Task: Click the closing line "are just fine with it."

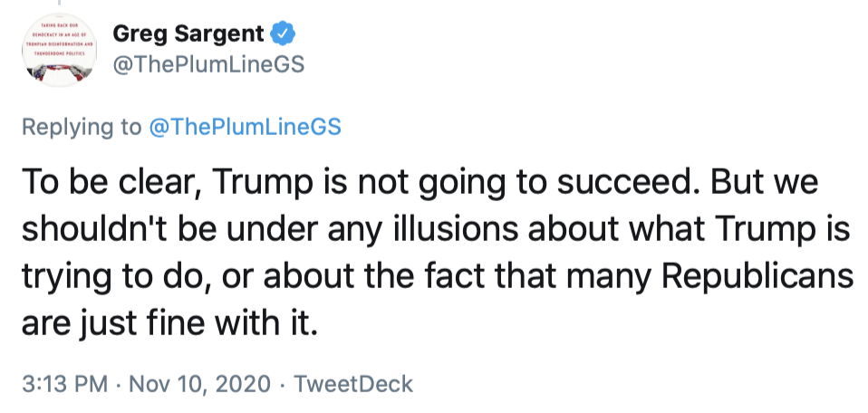Action: coord(169,323)
